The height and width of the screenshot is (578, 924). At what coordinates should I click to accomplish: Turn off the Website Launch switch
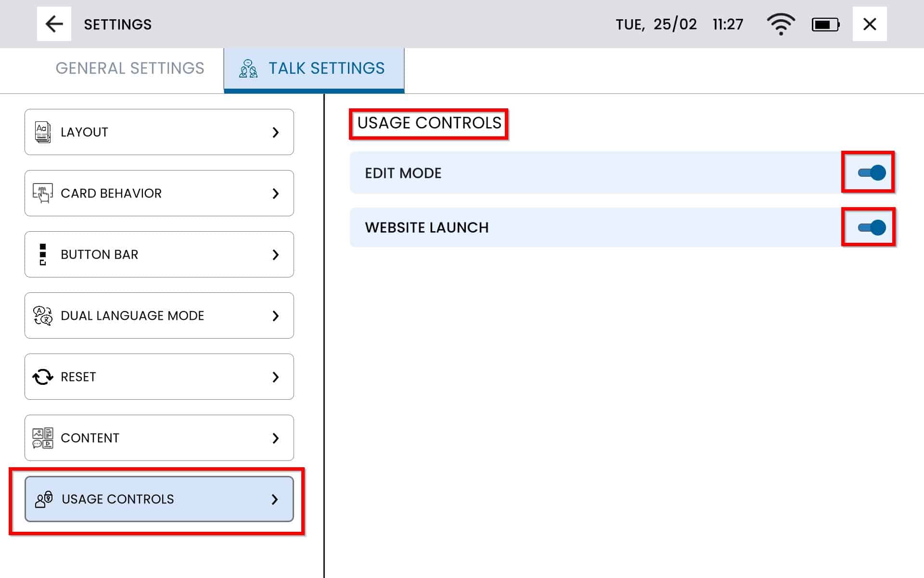871,227
